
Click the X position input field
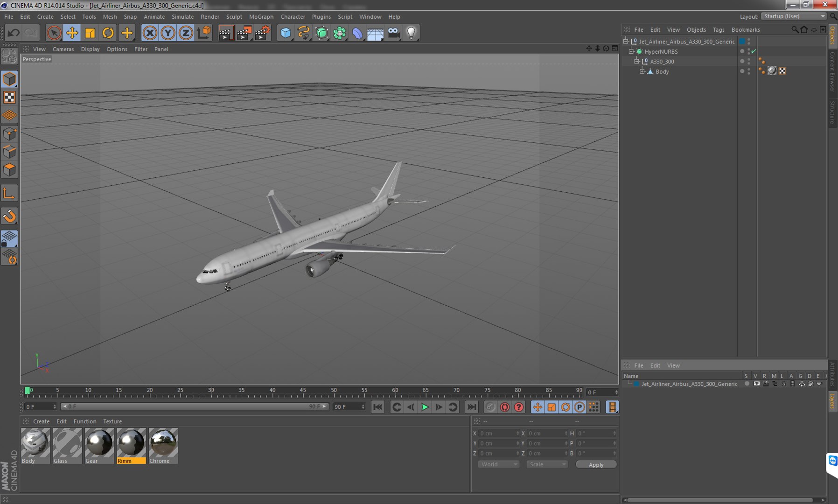click(499, 433)
